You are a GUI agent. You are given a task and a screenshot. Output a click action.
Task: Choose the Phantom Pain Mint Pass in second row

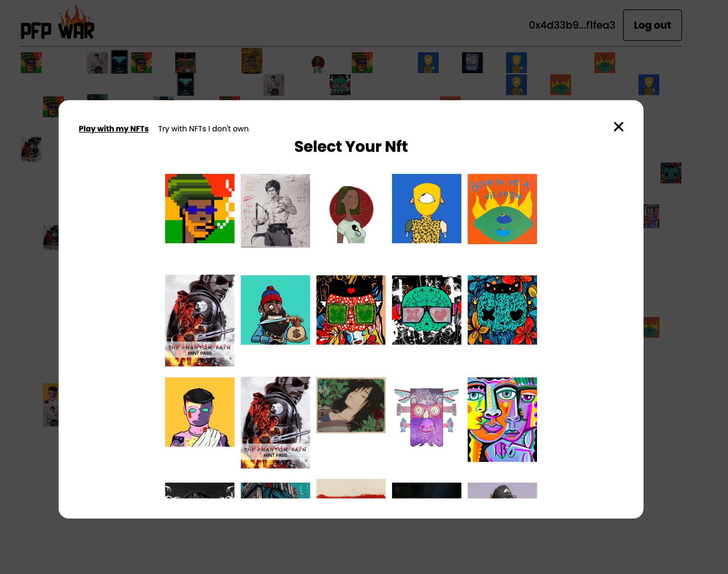[199, 321]
